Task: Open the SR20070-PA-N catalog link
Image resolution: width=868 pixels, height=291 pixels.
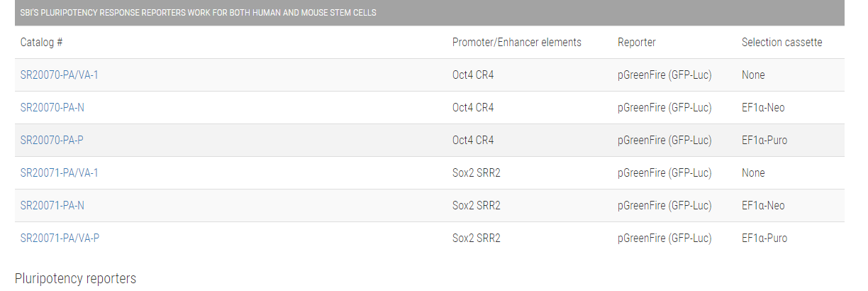Action: 52,107
